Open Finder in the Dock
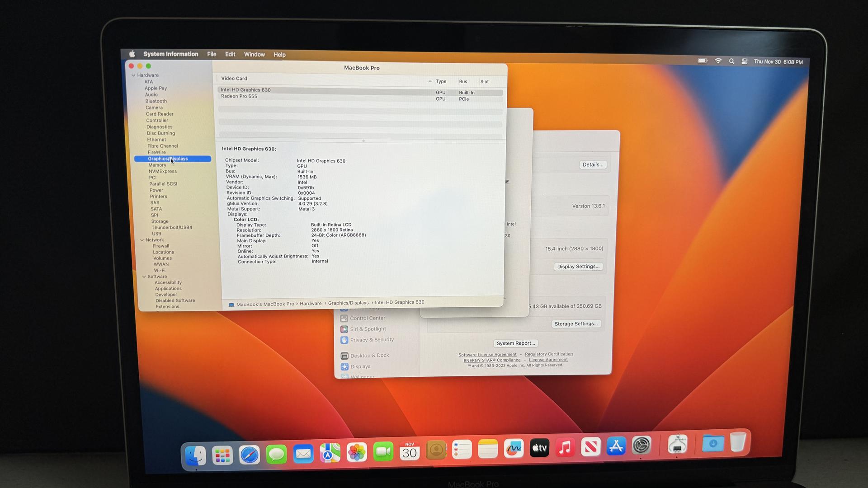This screenshot has width=868, height=488. (x=196, y=455)
